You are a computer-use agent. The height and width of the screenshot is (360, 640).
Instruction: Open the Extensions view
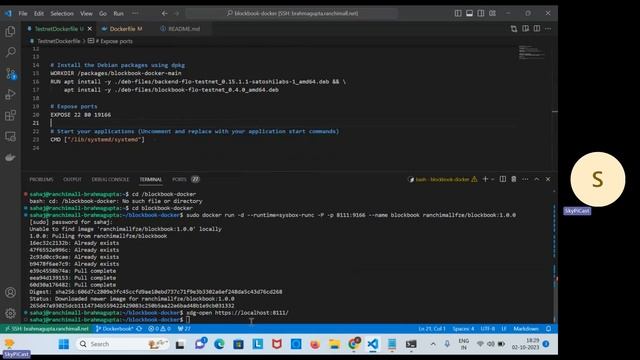pos(10,116)
